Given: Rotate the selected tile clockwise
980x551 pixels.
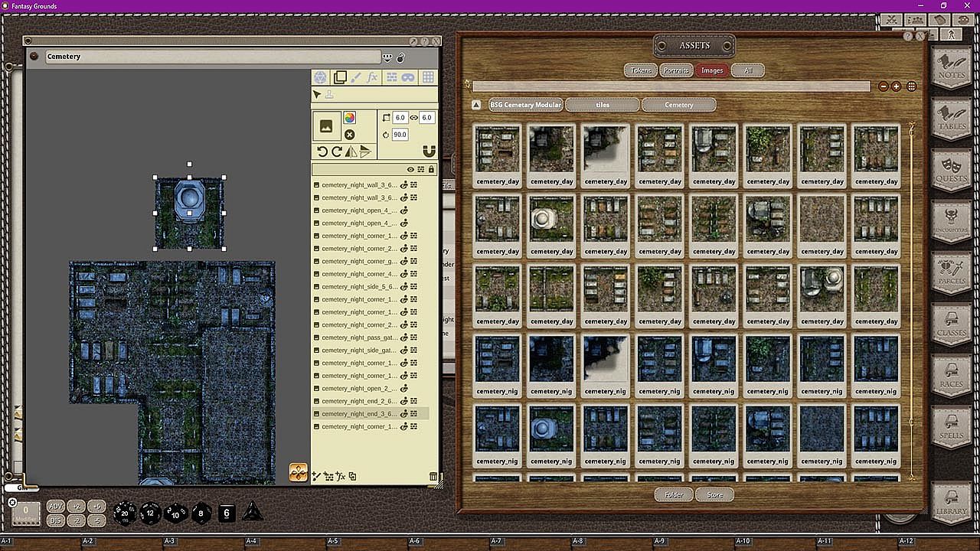Looking at the screenshot, I should pos(336,152).
